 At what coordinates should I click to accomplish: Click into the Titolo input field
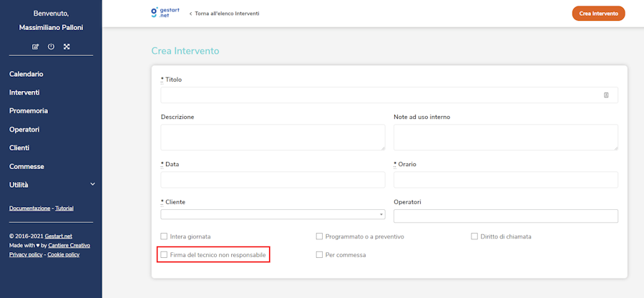pos(389,95)
